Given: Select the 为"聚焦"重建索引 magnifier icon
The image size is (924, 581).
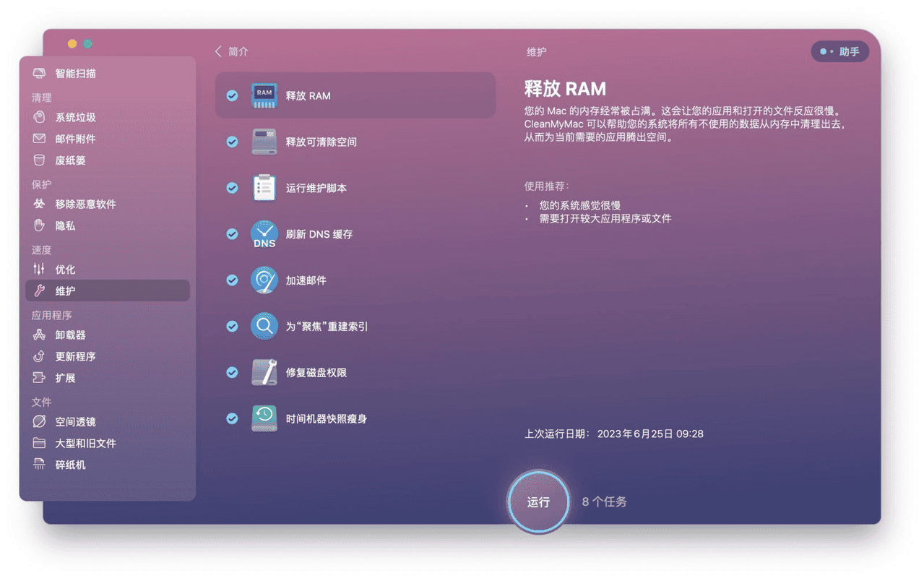Looking at the screenshot, I should coord(264,327).
